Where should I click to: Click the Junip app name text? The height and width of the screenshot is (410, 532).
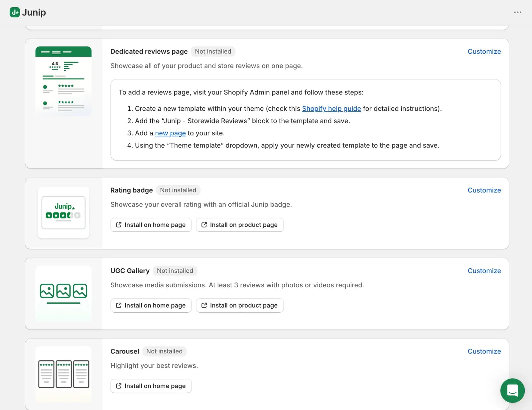click(x=34, y=12)
